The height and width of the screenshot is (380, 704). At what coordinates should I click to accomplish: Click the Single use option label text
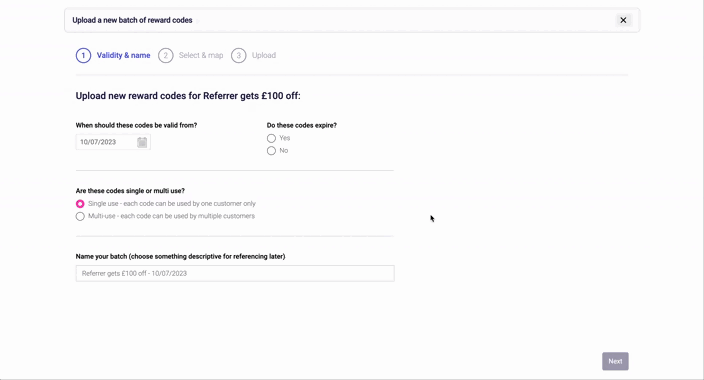point(172,203)
